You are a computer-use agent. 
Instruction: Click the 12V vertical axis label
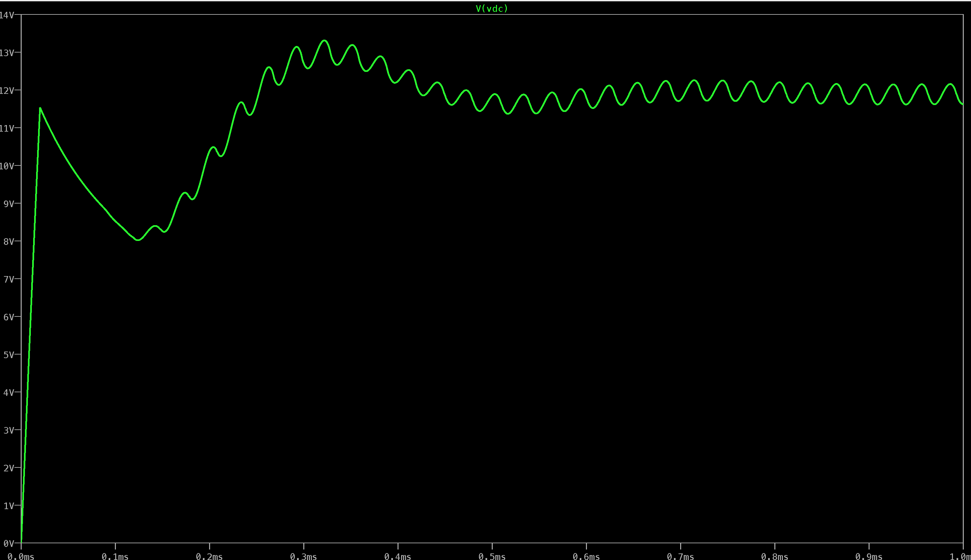[7, 90]
